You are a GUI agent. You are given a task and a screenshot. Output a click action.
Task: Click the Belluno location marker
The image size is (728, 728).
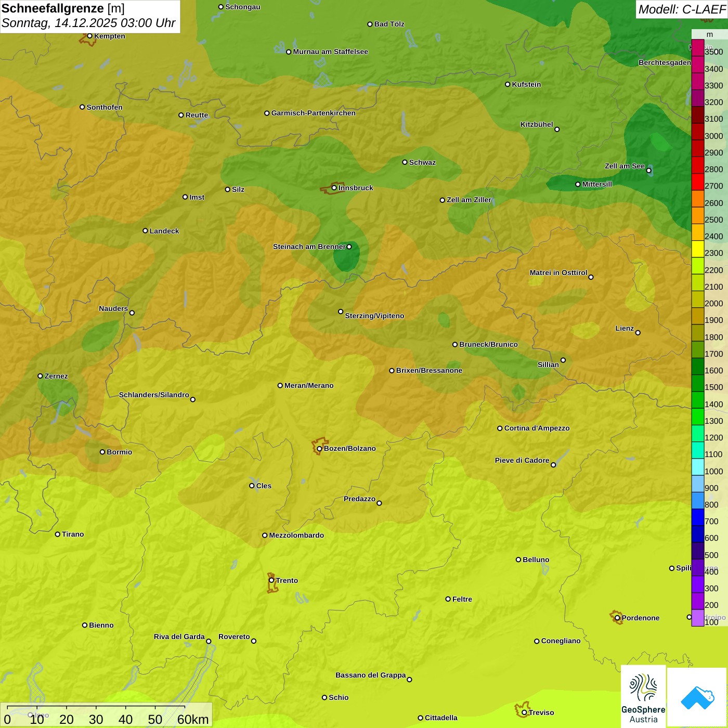pos(518,560)
